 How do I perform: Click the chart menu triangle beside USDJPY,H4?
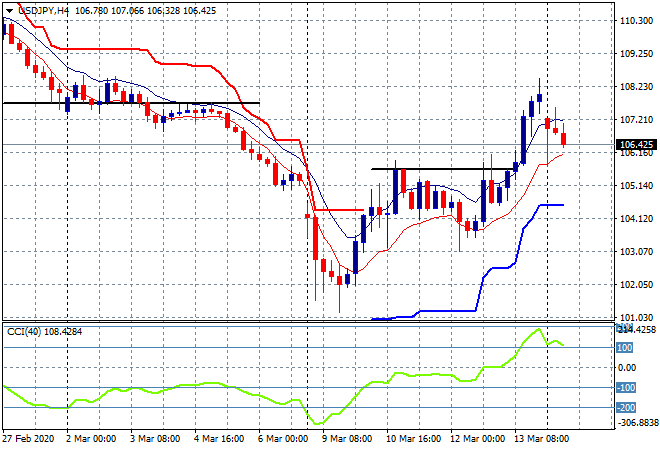click(9, 11)
